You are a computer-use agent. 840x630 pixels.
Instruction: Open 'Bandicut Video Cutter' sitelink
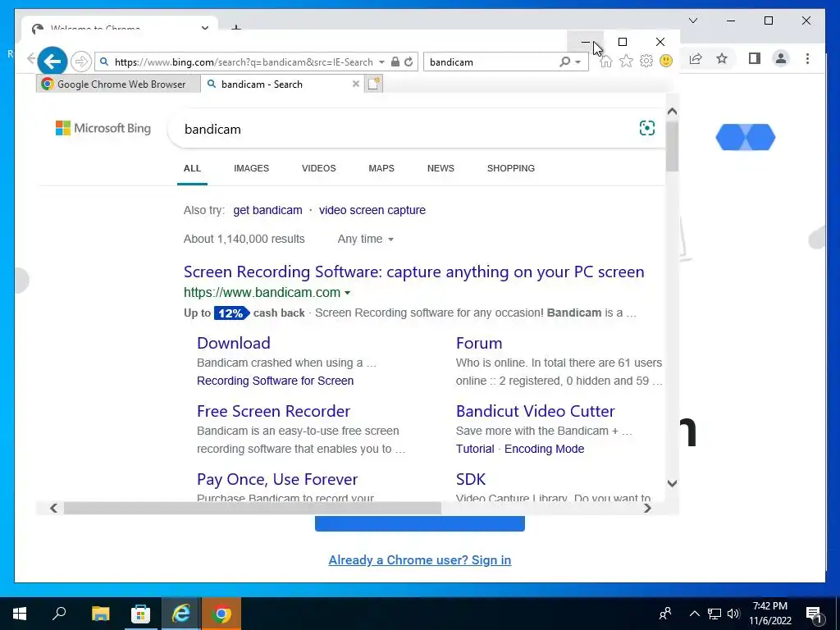tap(535, 411)
